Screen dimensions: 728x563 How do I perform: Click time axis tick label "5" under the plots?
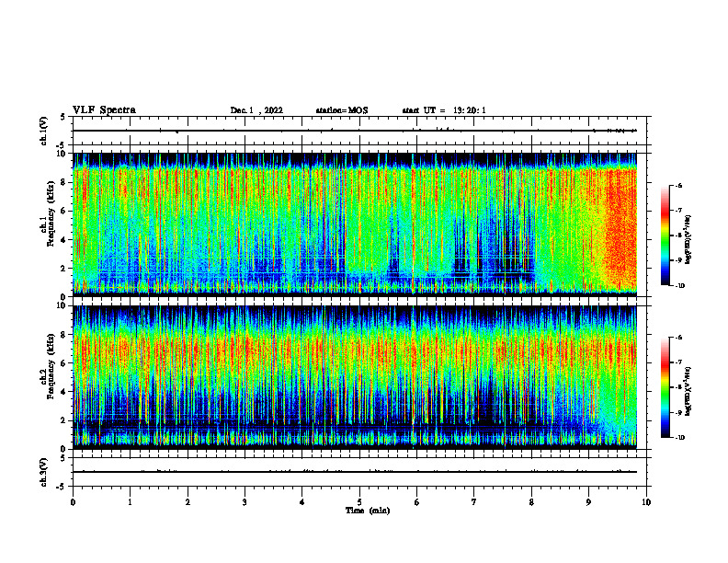(x=359, y=502)
